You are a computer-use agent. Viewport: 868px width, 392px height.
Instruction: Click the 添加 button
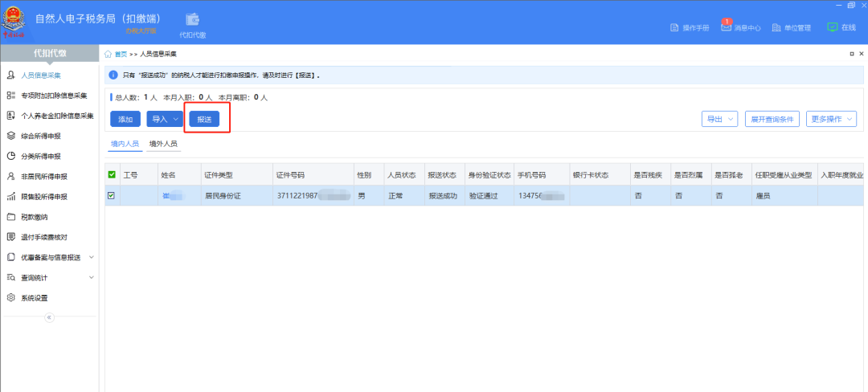(x=125, y=119)
